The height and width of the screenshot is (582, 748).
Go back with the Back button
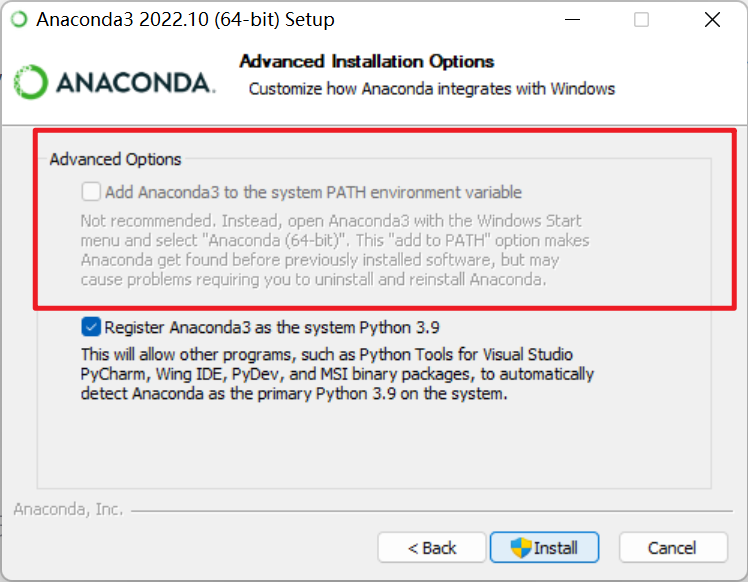[x=432, y=548]
